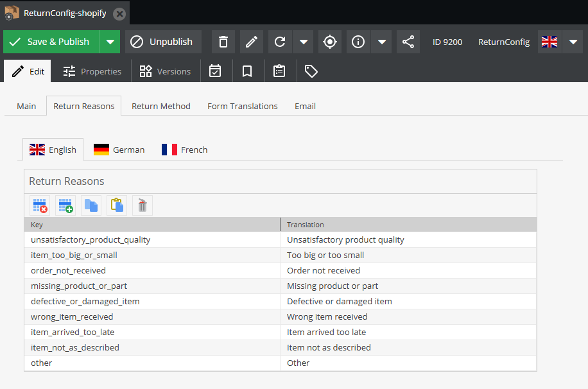Open the Versions tab

click(165, 71)
